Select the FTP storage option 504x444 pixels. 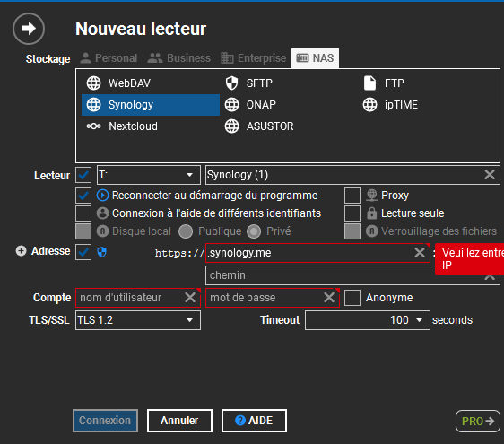click(x=427, y=83)
